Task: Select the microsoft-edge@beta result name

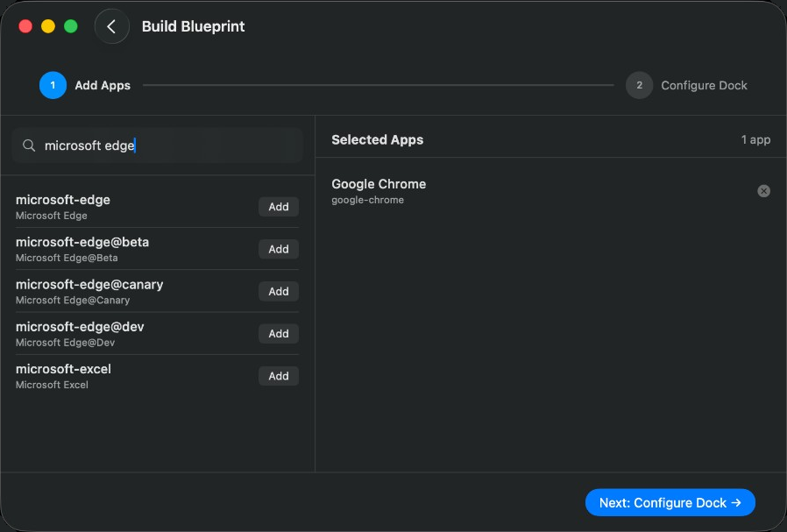Action: coord(82,242)
